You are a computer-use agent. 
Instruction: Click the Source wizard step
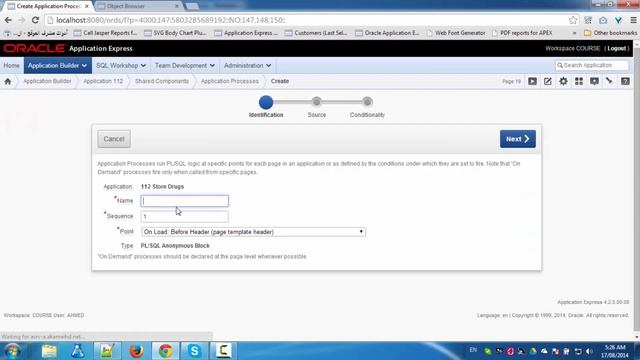[x=317, y=107]
